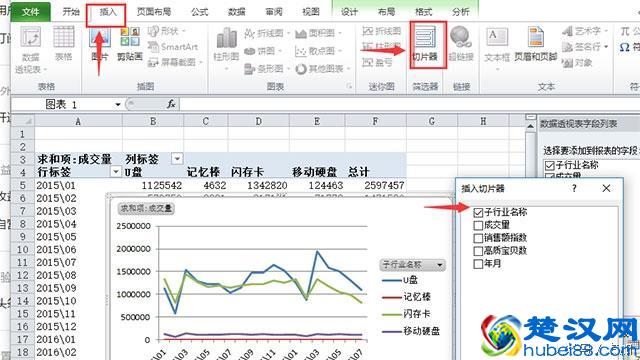Insert a Text Box (文本框)

click(497, 48)
